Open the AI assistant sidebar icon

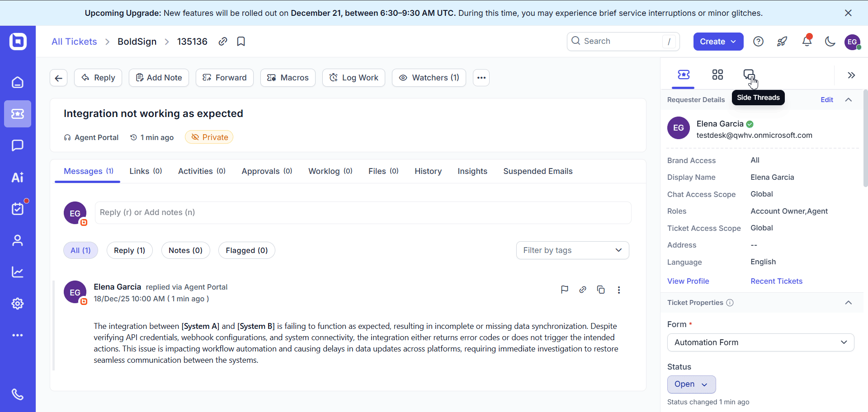tap(18, 177)
